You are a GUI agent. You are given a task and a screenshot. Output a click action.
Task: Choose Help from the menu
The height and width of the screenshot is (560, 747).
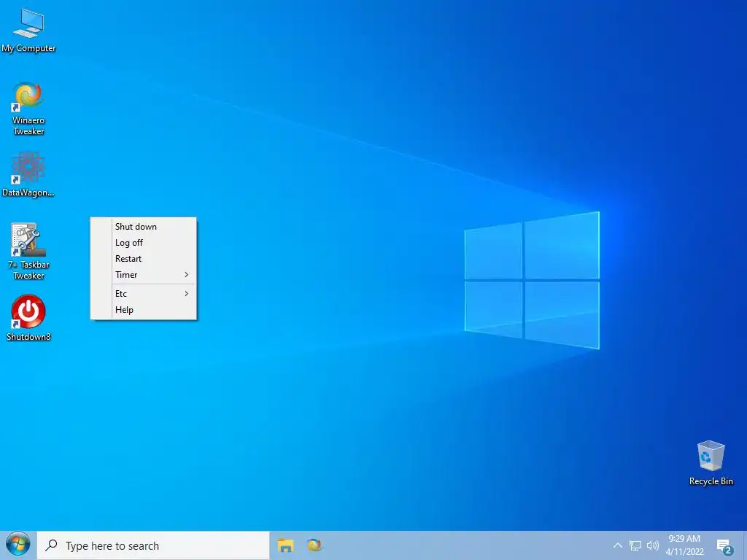(x=144, y=310)
